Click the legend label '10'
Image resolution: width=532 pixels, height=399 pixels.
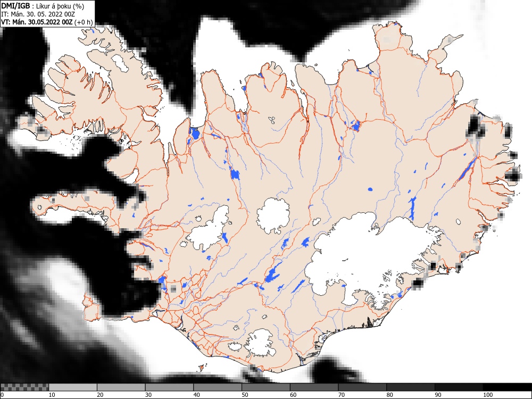click(52, 395)
